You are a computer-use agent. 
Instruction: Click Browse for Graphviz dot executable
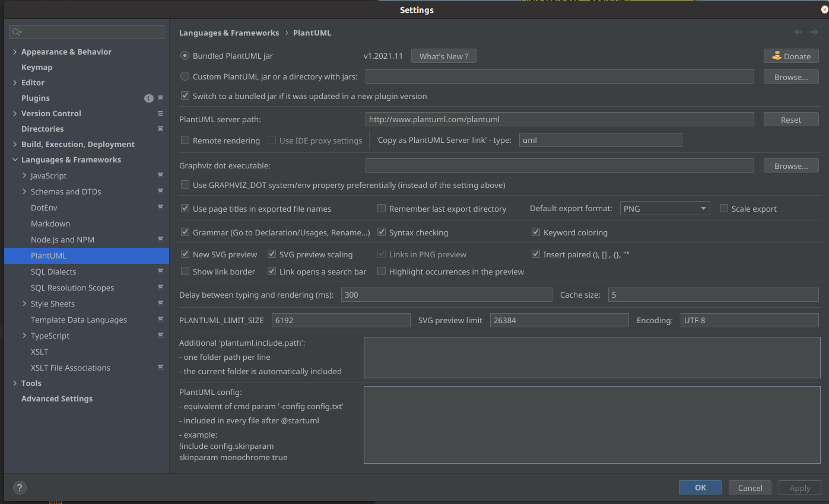pos(791,166)
